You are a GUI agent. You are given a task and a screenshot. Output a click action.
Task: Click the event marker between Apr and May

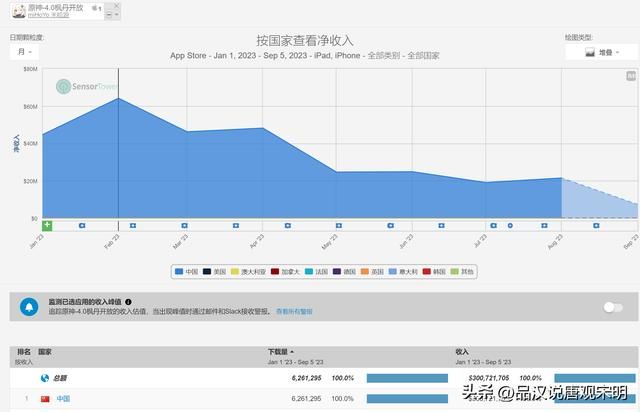(x=288, y=225)
